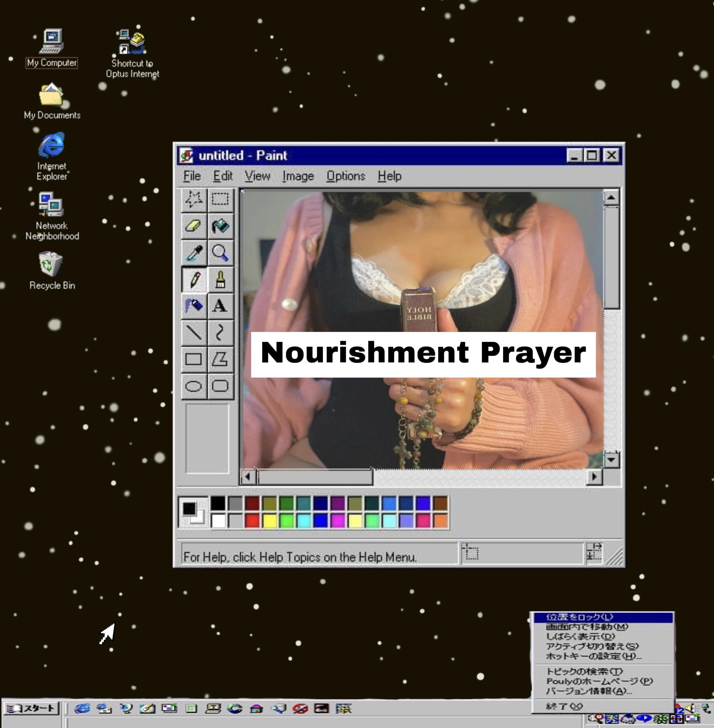The height and width of the screenshot is (728, 714).
Task: Click the canvas vertical scroll up arrow
Action: tap(611, 197)
